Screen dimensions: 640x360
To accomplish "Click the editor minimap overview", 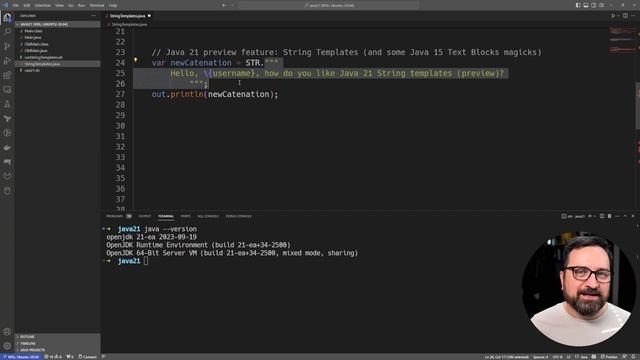I will (622, 41).
